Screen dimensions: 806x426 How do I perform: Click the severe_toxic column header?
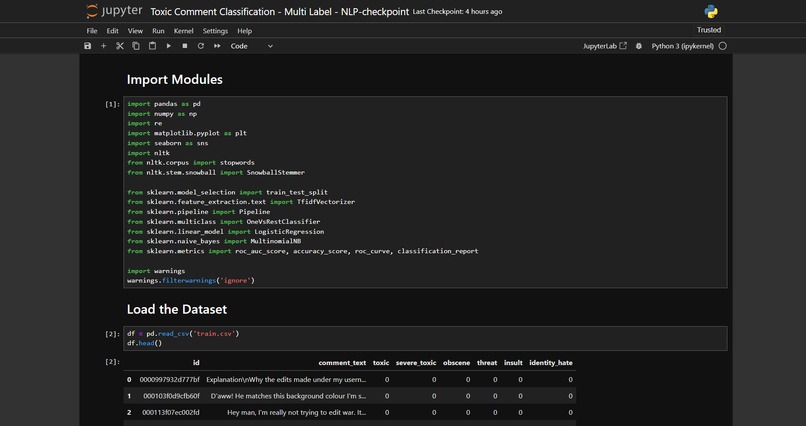pyautogui.click(x=416, y=363)
